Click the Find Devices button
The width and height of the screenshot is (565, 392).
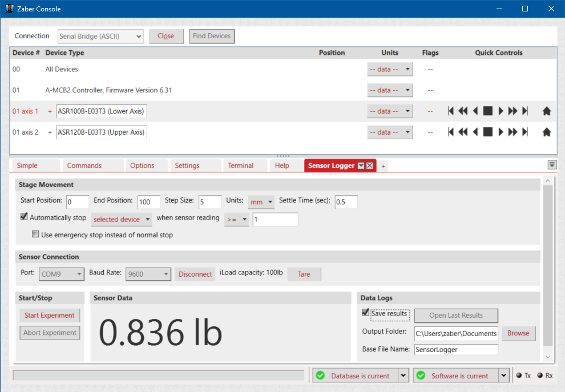[x=212, y=36]
